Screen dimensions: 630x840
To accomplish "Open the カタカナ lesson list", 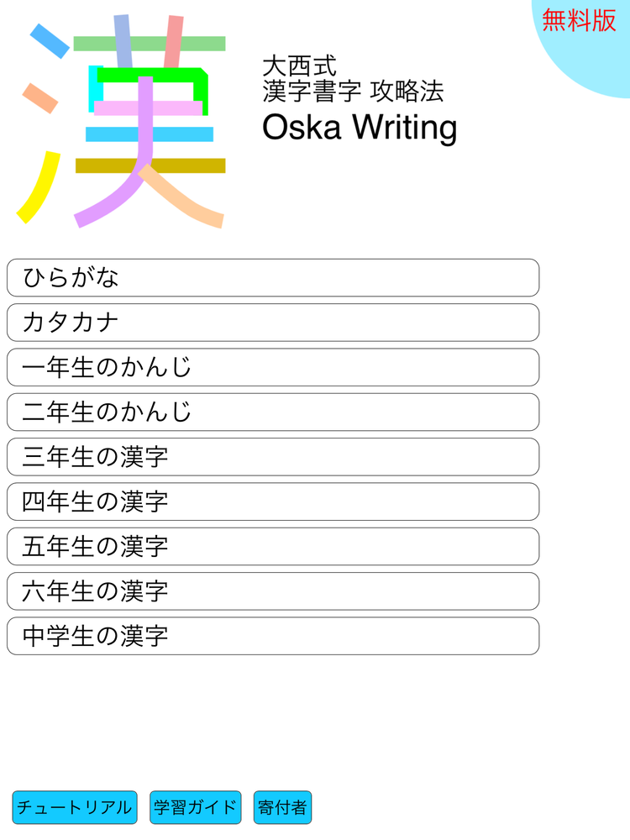I will 273,322.
